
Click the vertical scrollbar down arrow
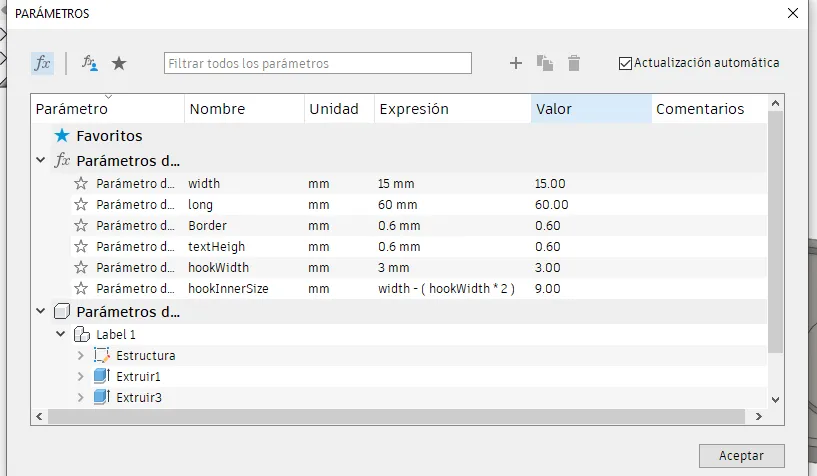pyautogui.click(x=775, y=398)
